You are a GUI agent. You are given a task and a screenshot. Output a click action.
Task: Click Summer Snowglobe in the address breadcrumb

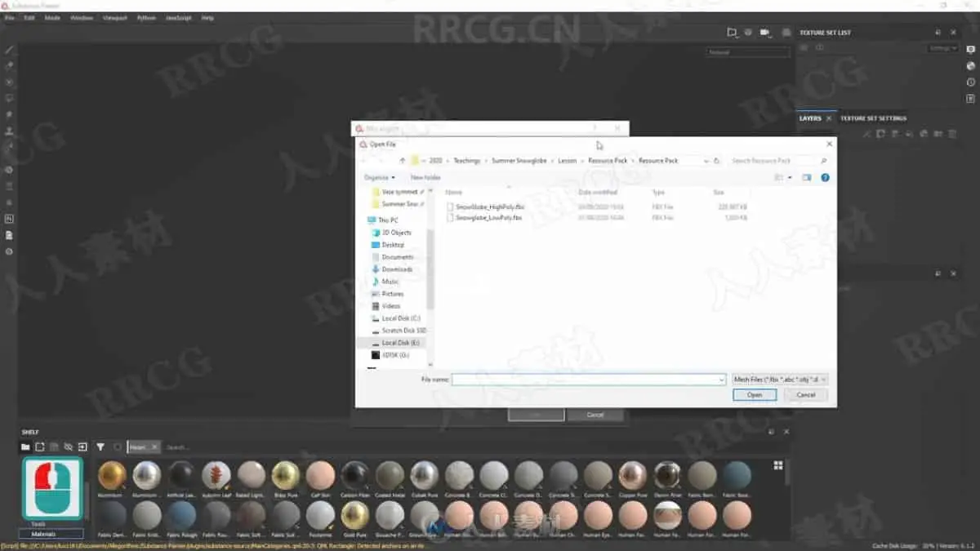click(x=519, y=161)
